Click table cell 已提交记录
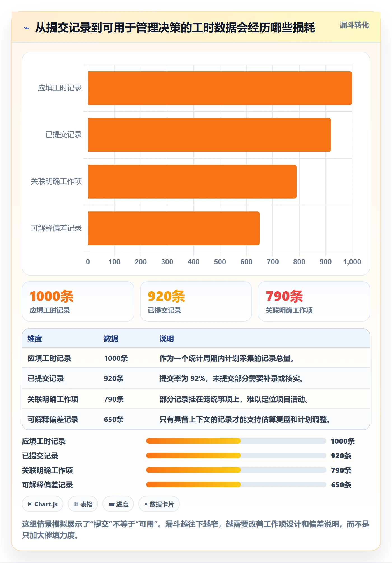The image size is (392, 563). tap(46, 378)
